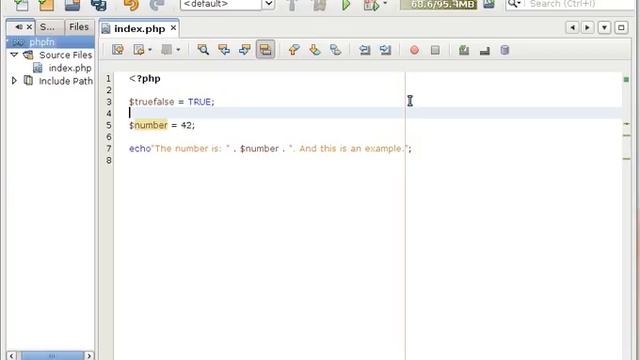Click the TRUE constant on line 3
The height and width of the screenshot is (360, 640).
point(199,102)
